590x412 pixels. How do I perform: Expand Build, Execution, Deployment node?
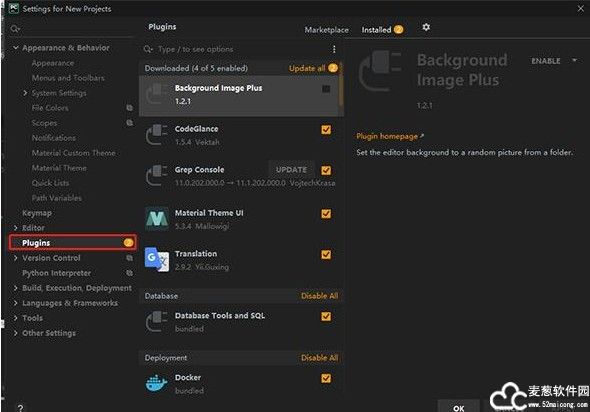[x=15, y=288]
